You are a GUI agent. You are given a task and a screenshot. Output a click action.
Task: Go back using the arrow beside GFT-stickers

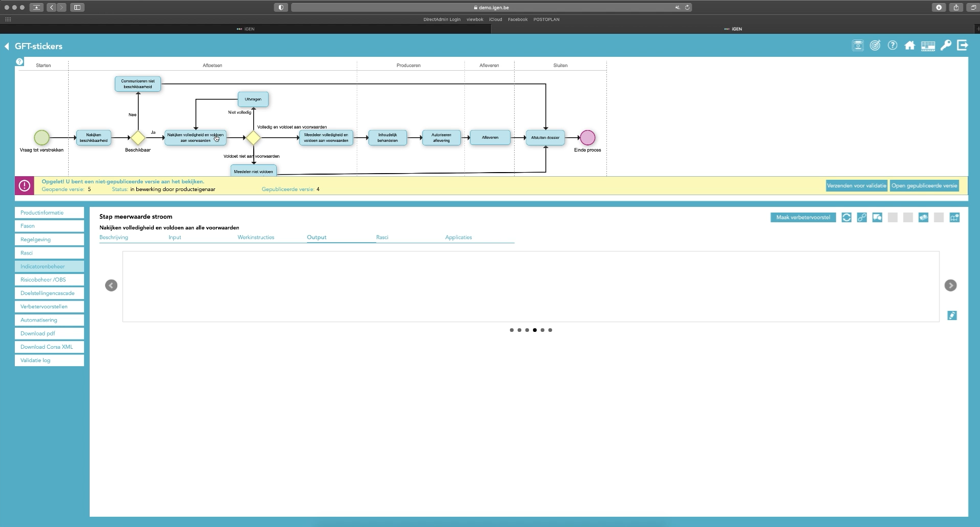pyautogui.click(x=7, y=46)
